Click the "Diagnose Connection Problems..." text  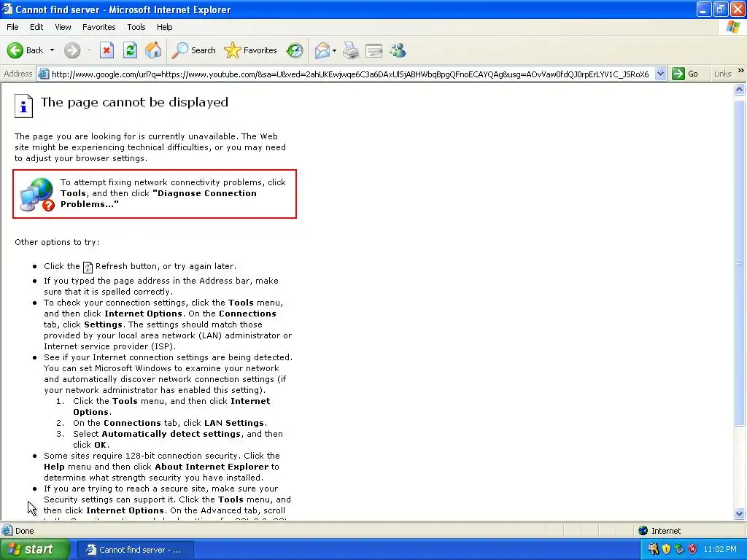(x=158, y=198)
